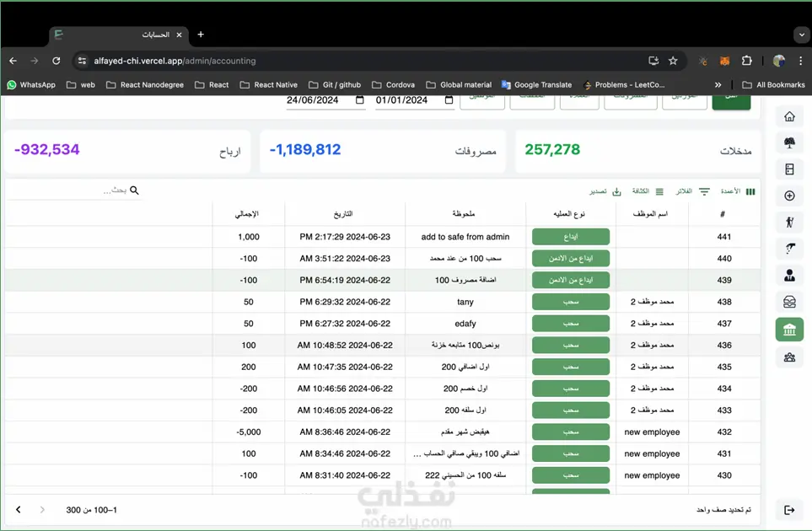Open the faucet icon in the sidebar
The height and width of the screenshot is (531, 812).
coord(789,249)
